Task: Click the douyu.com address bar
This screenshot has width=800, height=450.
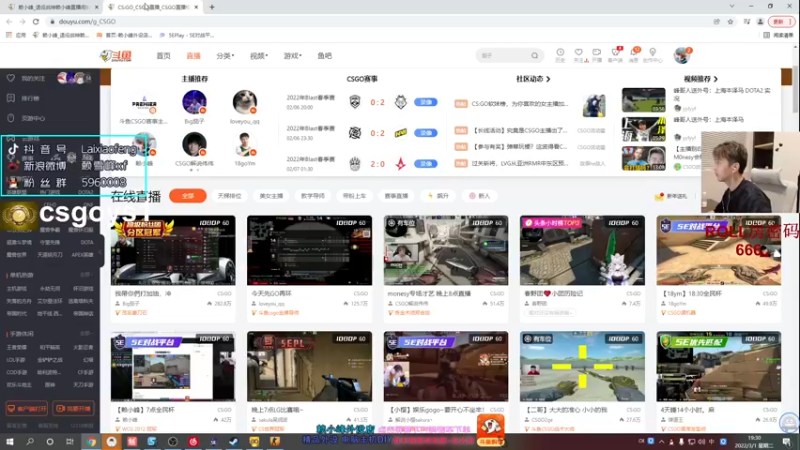Action: [378, 21]
